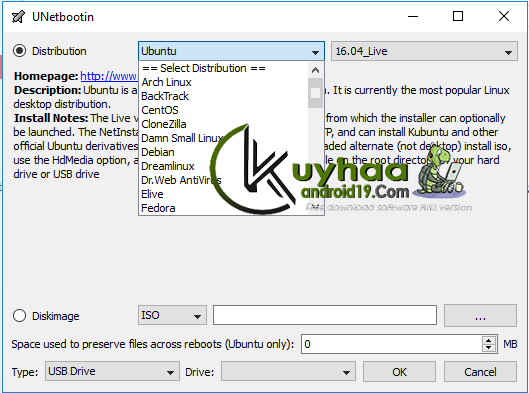Increase persistent space with up arrow
Image resolution: width=529 pixels, height=393 pixels.
(488, 340)
